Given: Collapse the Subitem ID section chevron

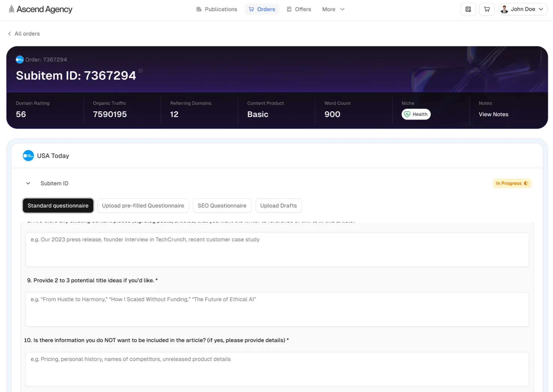Looking at the screenshot, I should click(28, 183).
